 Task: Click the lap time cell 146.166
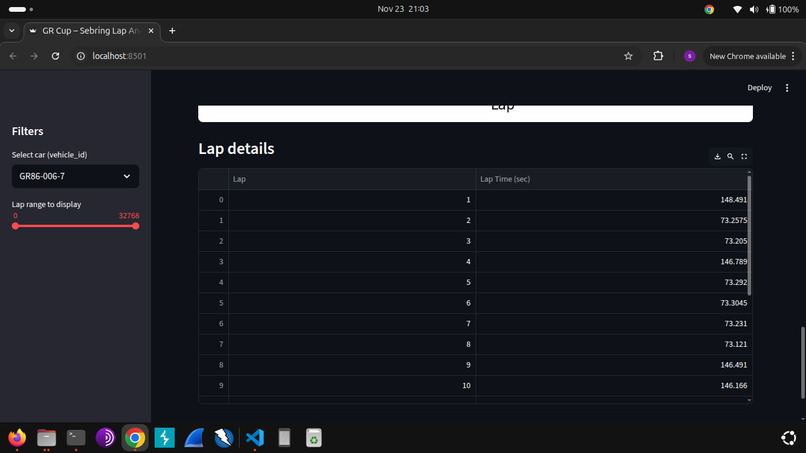611,385
